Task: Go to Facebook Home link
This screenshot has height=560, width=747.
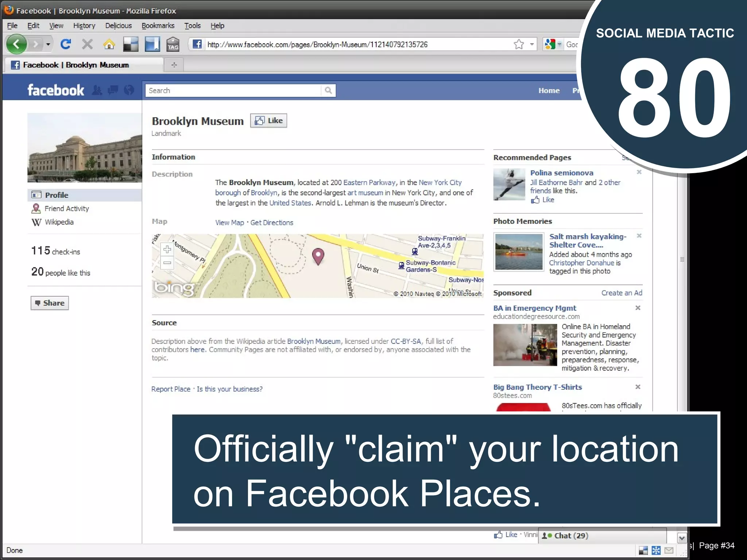Action: click(x=549, y=90)
